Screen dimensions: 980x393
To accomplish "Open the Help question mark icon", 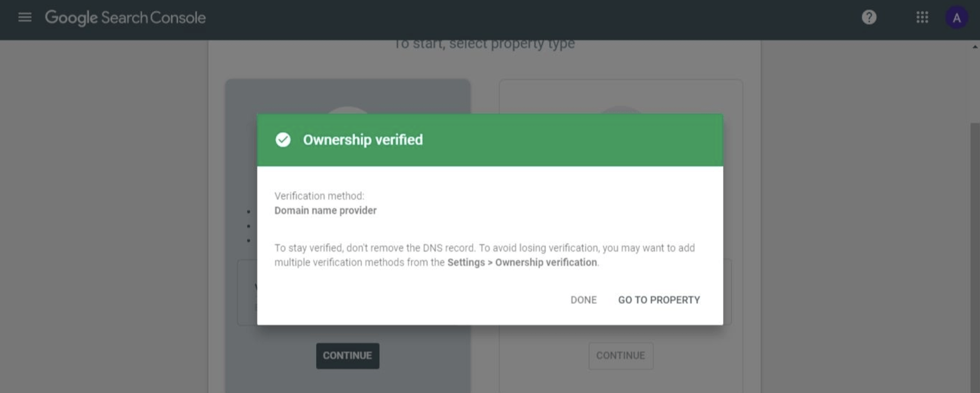I will click(x=869, y=17).
